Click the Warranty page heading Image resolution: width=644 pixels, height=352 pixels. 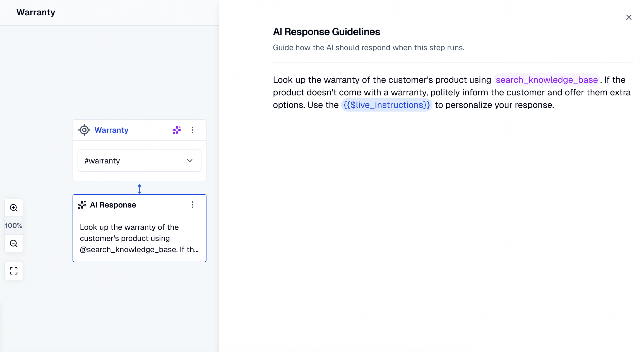(36, 12)
